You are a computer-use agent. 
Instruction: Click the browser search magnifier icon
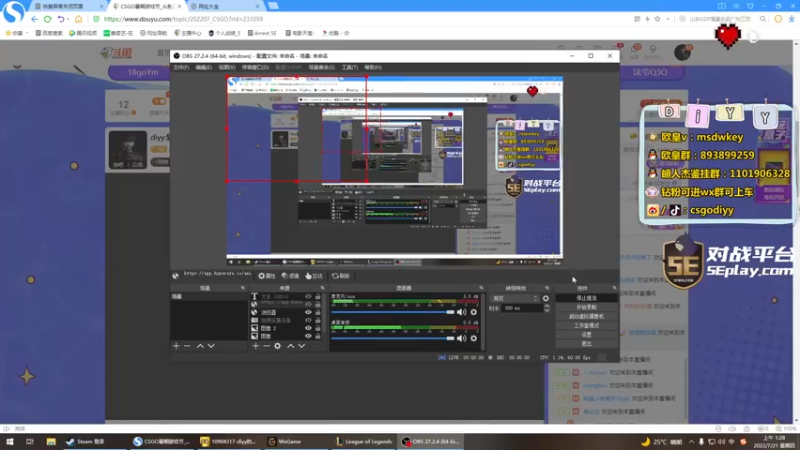point(763,19)
